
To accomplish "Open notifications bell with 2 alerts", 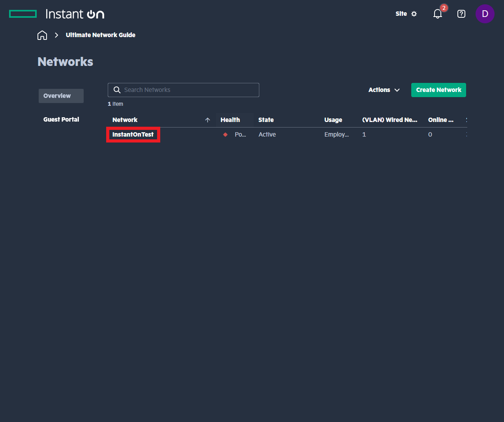I will (x=438, y=14).
